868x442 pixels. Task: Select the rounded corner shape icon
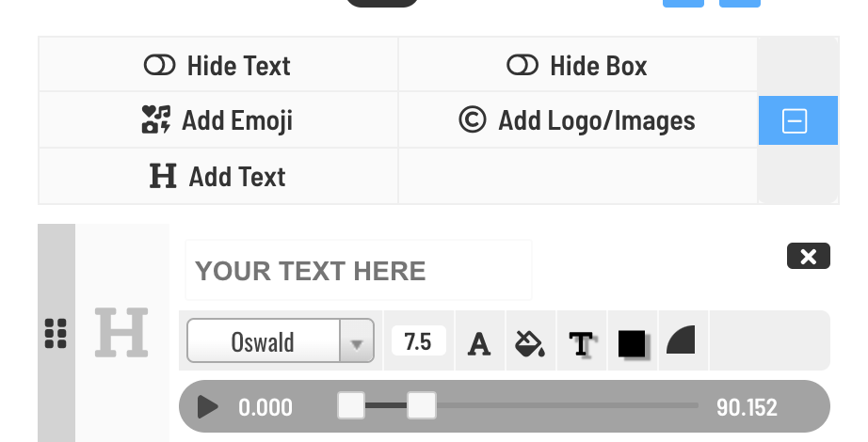pyautogui.click(x=681, y=339)
